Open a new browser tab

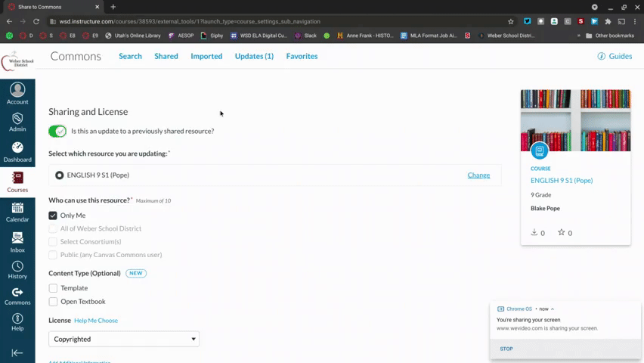coord(113,7)
